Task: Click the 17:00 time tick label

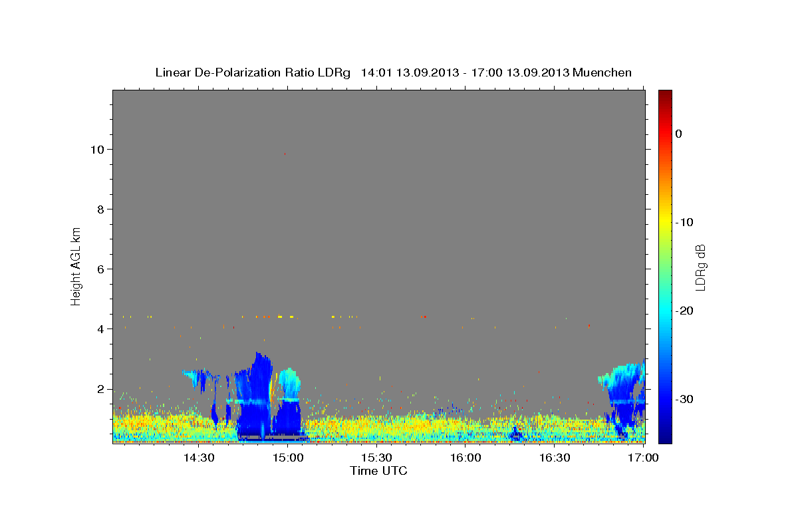Action: pos(643,458)
